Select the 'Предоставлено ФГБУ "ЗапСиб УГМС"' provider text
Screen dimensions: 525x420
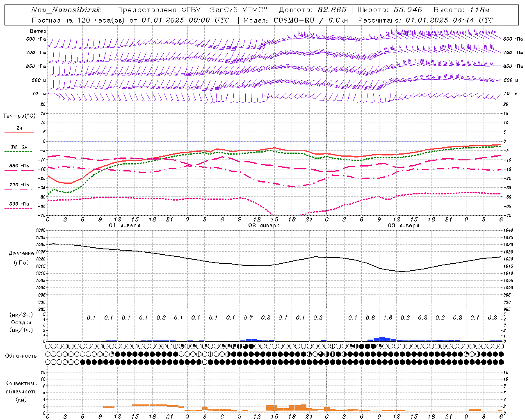tap(192, 10)
